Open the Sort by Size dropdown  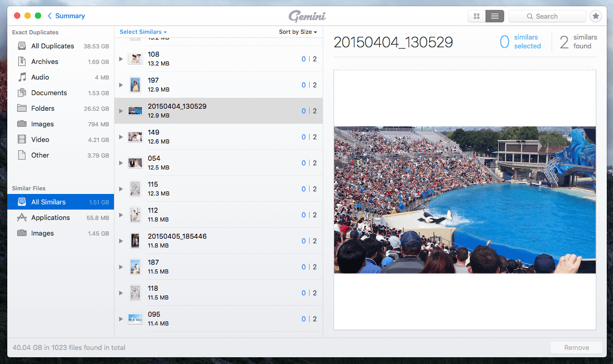298,32
